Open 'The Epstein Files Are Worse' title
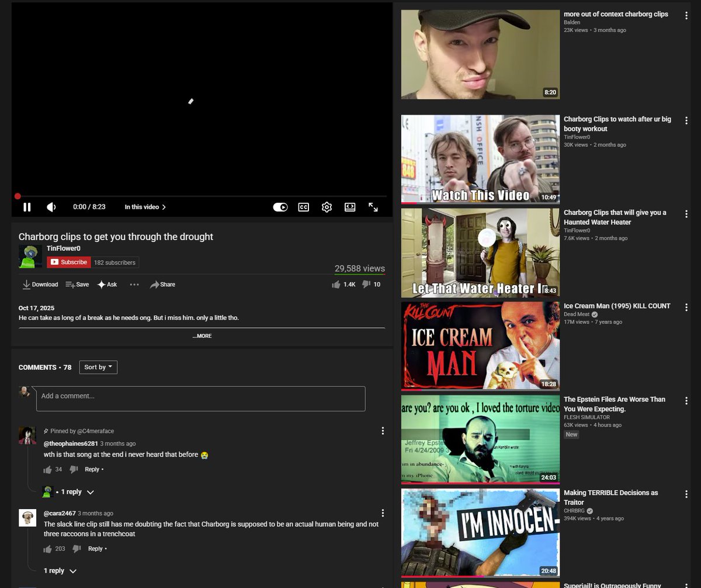Screen dimensions: 701x588 tap(614, 404)
